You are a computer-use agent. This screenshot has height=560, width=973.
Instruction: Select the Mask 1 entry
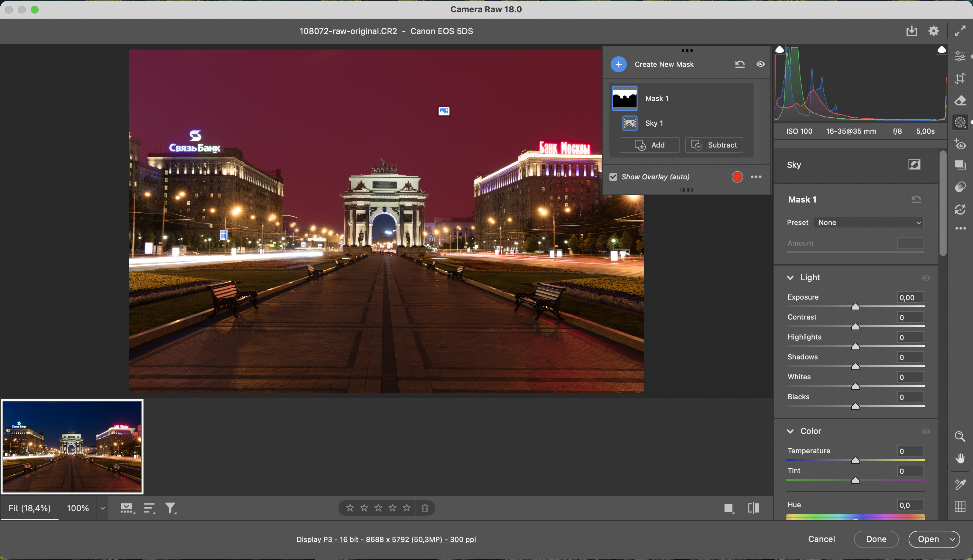pyautogui.click(x=656, y=98)
